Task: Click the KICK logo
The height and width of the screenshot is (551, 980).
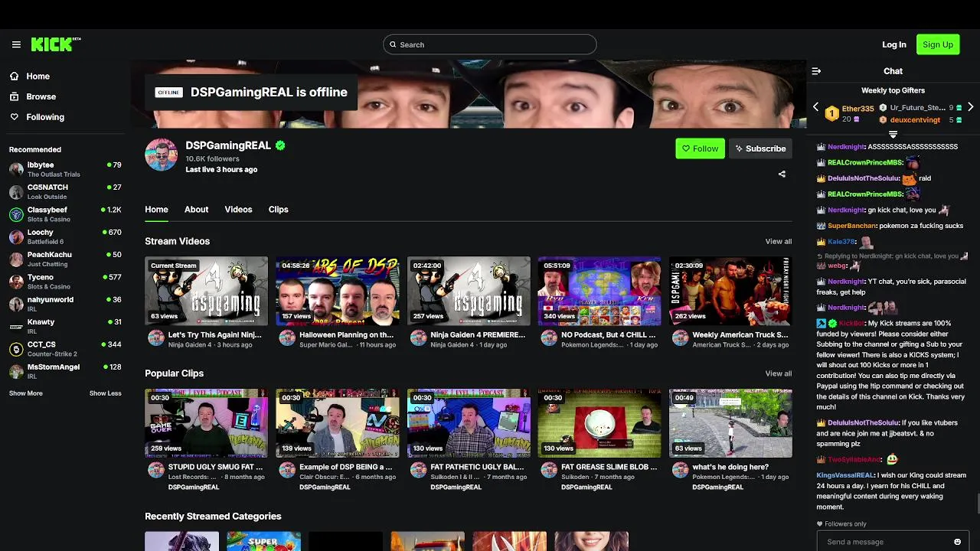Action: click(x=55, y=44)
